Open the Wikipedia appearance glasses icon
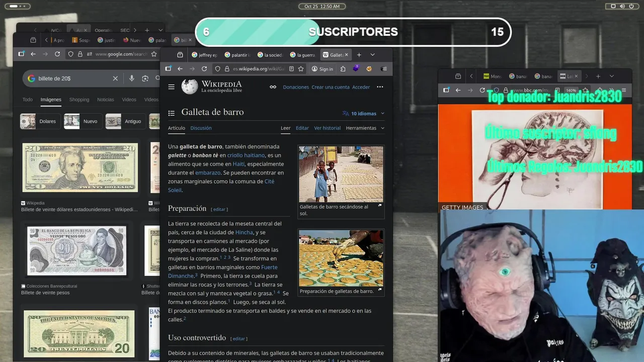 (273, 87)
